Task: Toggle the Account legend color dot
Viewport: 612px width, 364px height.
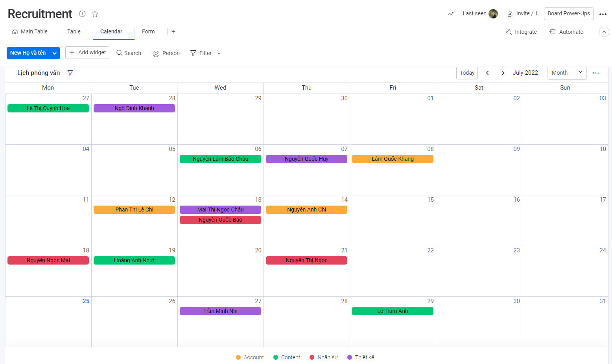Action: (x=238, y=357)
